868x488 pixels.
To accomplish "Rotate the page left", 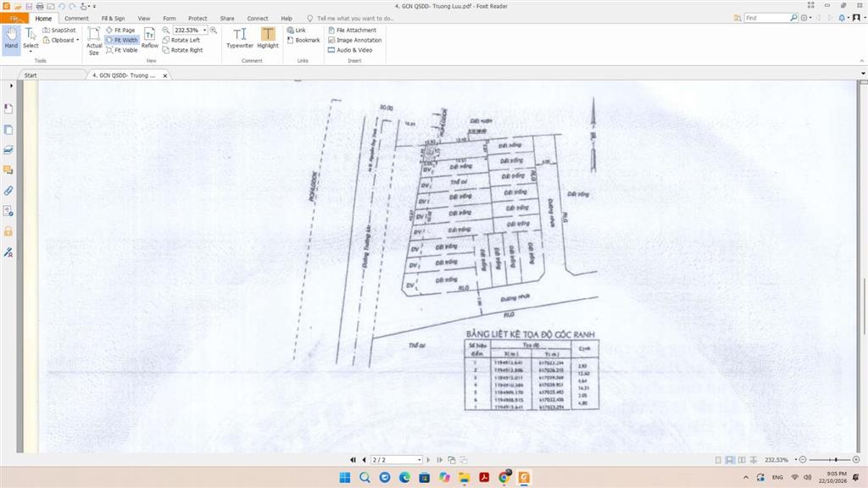I will coord(181,40).
